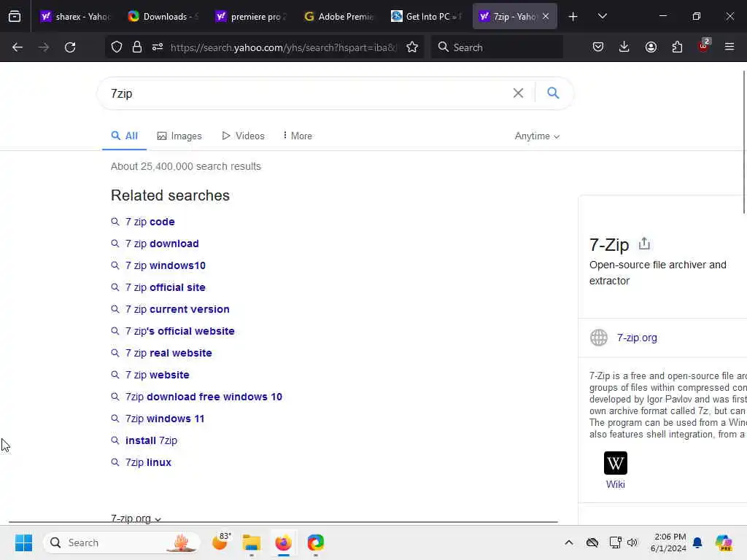The height and width of the screenshot is (560, 747).
Task: Submit search with blue magnifier
Action: click(553, 93)
